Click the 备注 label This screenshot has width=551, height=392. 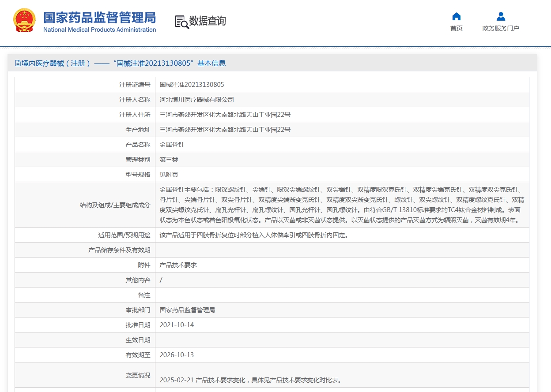(144, 295)
